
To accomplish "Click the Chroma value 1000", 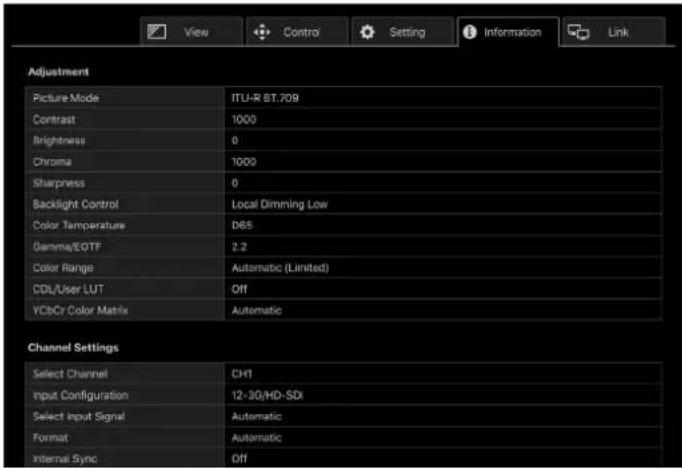I will 244,162.
